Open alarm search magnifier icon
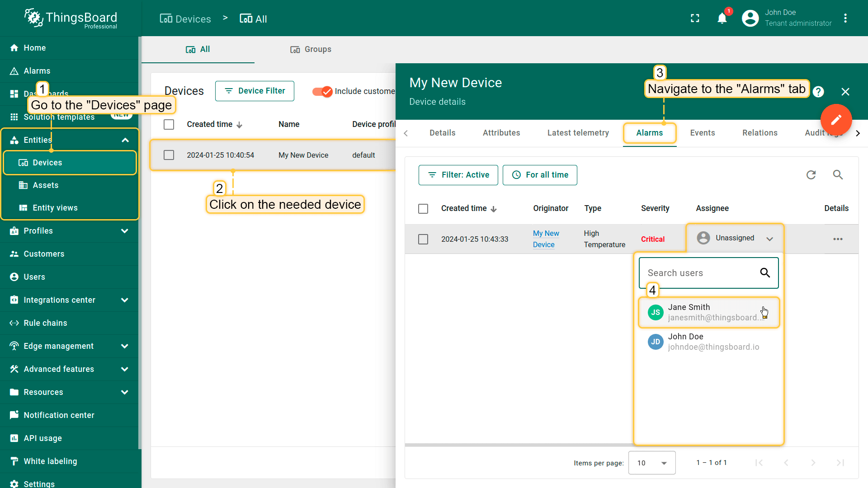Image resolution: width=868 pixels, height=488 pixels. tap(838, 175)
